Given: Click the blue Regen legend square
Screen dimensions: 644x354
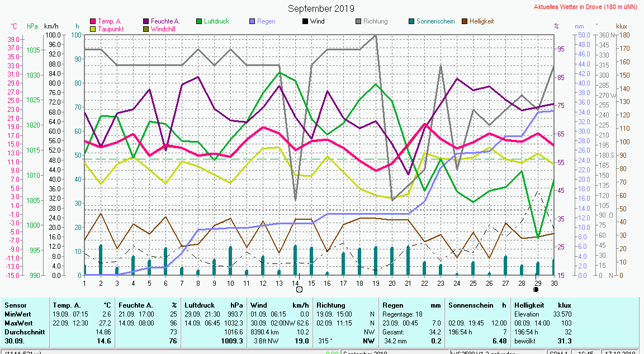Looking at the screenshot, I should (252, 21).
